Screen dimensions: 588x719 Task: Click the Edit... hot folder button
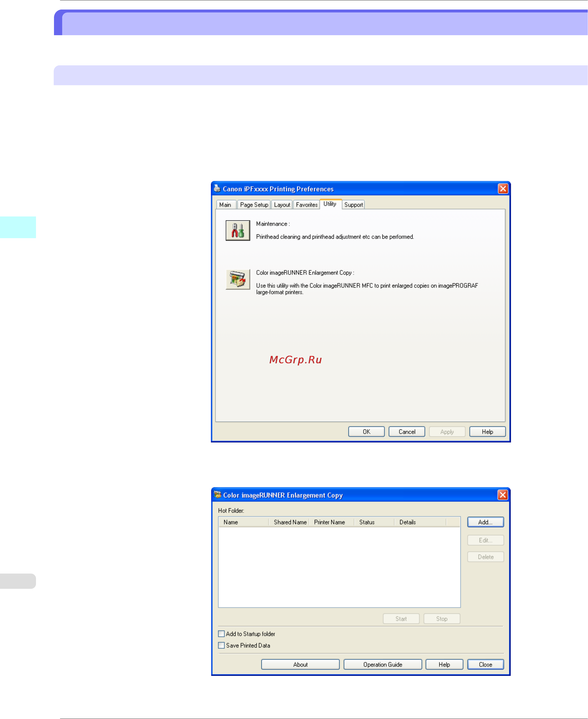point(485,540)
